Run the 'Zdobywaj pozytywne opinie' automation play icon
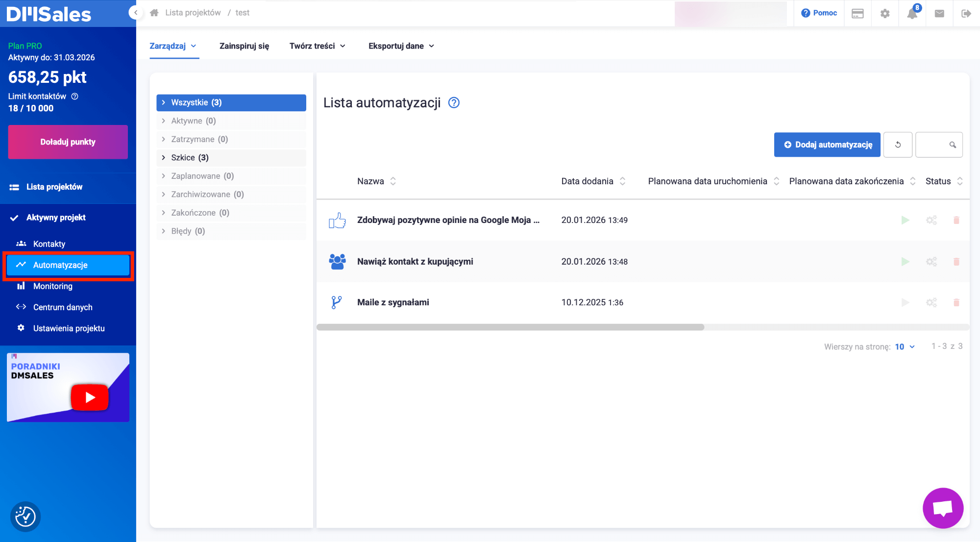The height and width of the screenshot is (542, 980). 905,220
